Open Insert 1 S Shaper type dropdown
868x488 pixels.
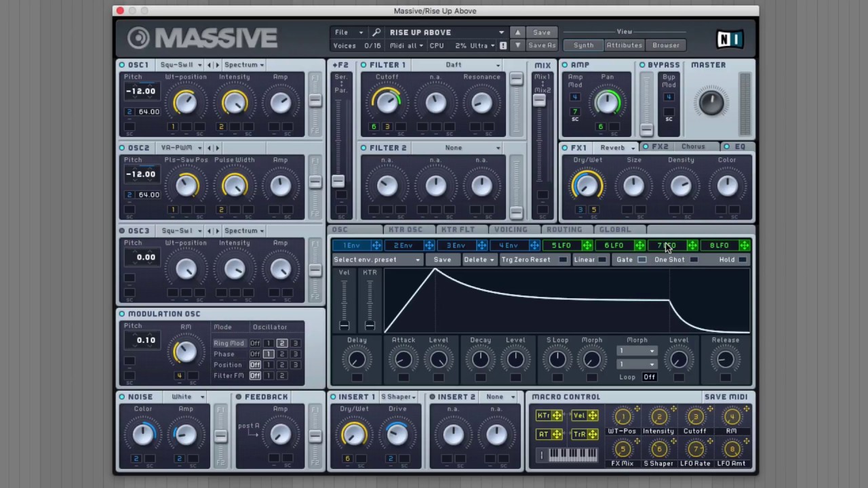pyautogui.click(x=399, y=397)
